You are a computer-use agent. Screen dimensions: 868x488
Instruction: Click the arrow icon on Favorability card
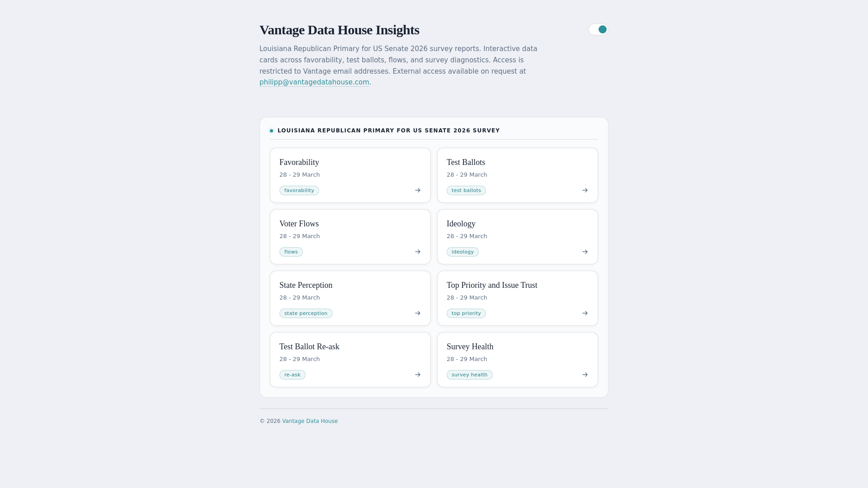click(418, 190)
